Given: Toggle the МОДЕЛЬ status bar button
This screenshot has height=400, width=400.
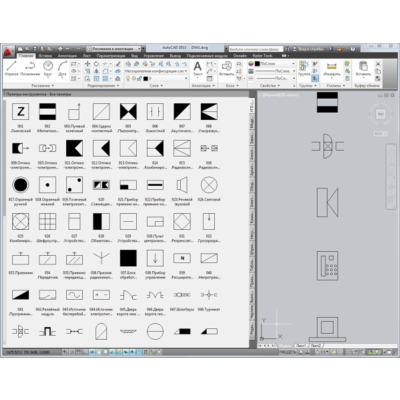Looking at the screenshot, I should coord(288,352).
